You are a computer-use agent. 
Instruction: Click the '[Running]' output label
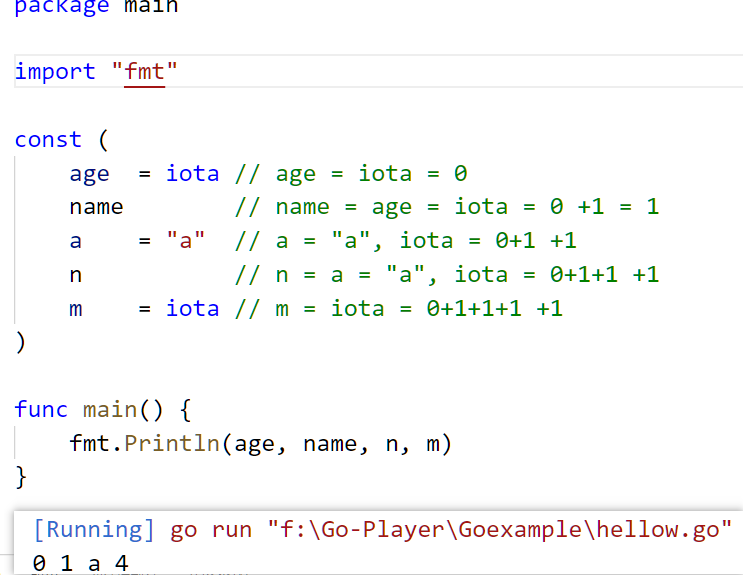94,529
